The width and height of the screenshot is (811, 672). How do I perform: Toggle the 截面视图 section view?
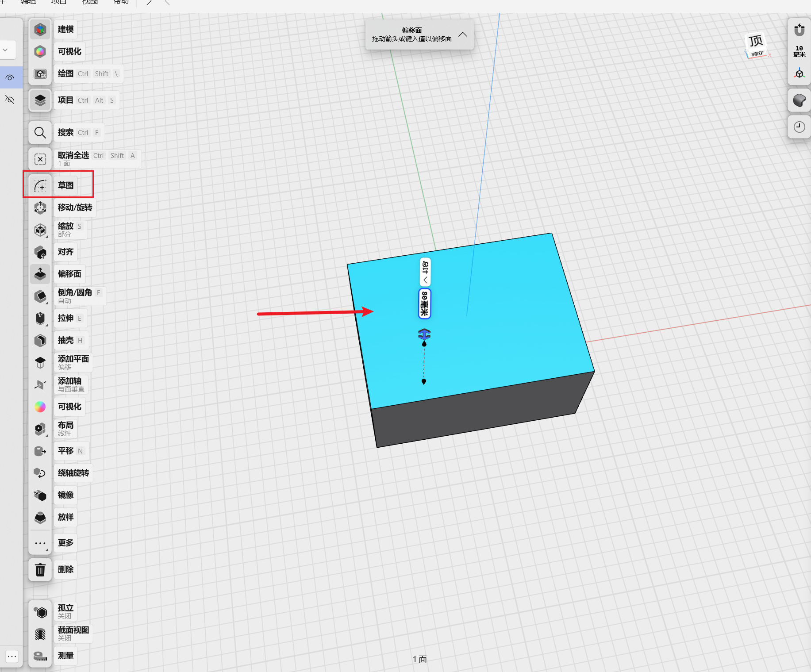40,634
